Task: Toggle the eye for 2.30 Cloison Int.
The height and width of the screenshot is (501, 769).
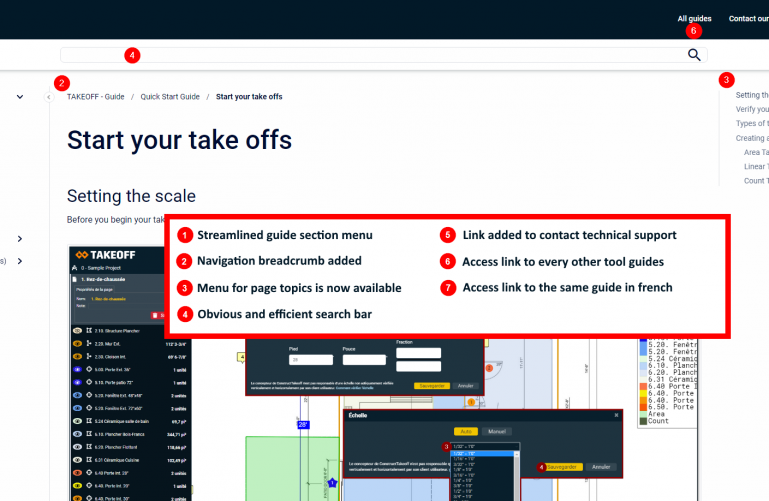Action: (77, 356)
